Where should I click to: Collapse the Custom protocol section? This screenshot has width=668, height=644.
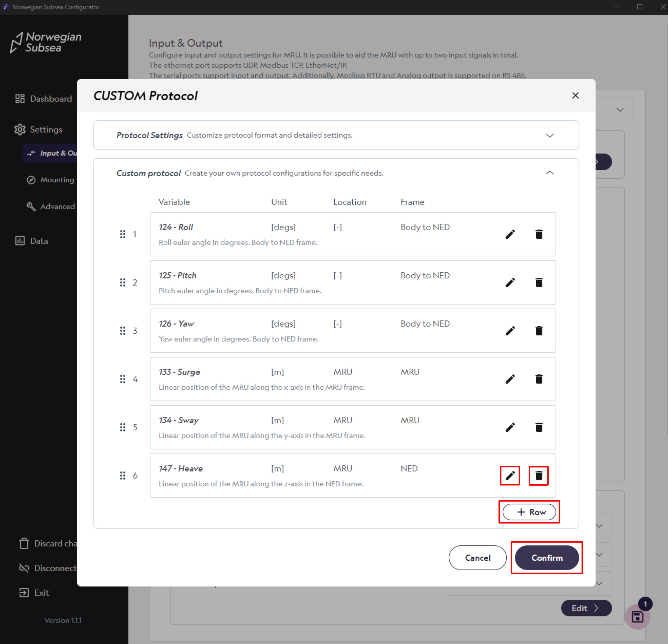549,172
